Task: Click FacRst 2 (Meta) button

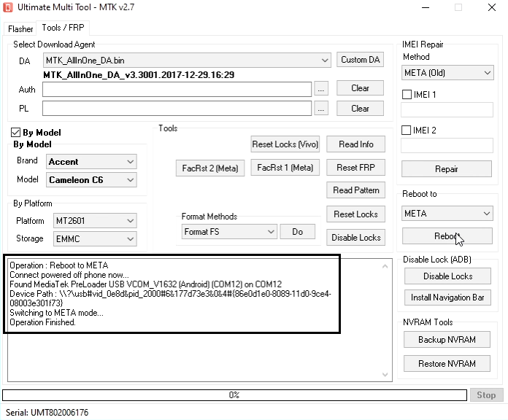Action: coord(210,168)
